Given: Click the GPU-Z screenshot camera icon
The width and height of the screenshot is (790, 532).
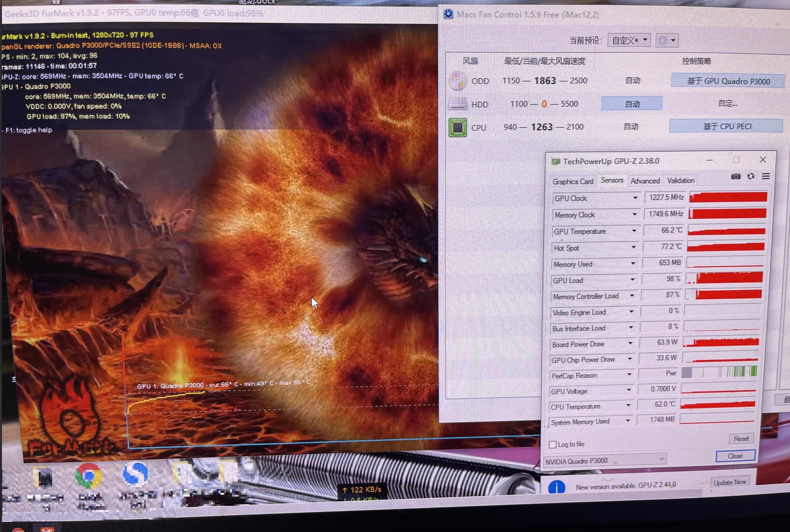Looking at the screenshot, I should 735,176.
